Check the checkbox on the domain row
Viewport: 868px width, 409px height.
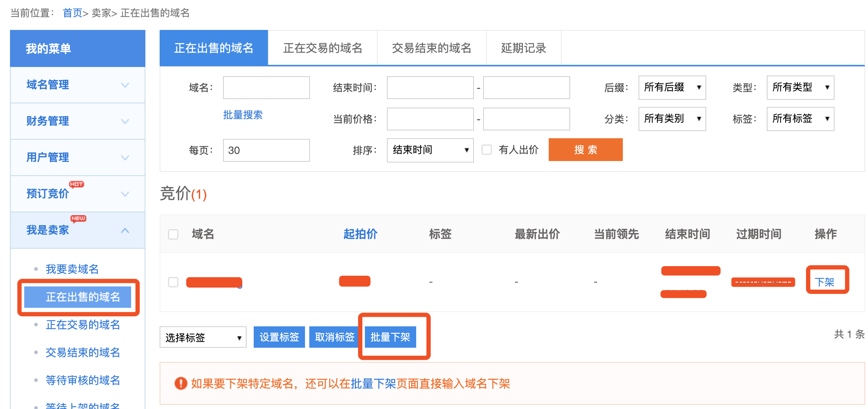(x=173, y=282)
